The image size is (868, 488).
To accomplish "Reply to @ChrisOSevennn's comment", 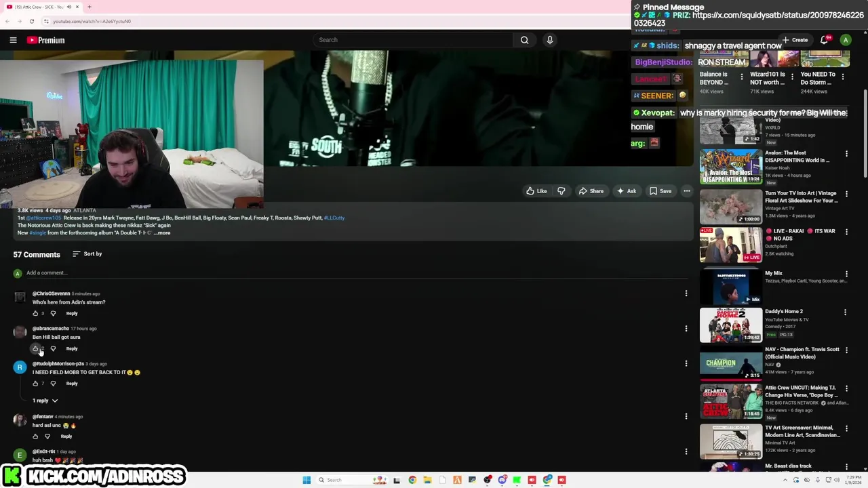I will (x=72, y=313).
